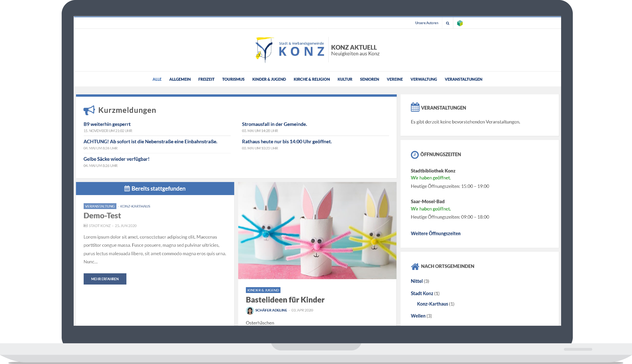This screenshot has height=364, width=632.
Task: Open the KINDER & JUGEND menu item
Action: [269, 79]
